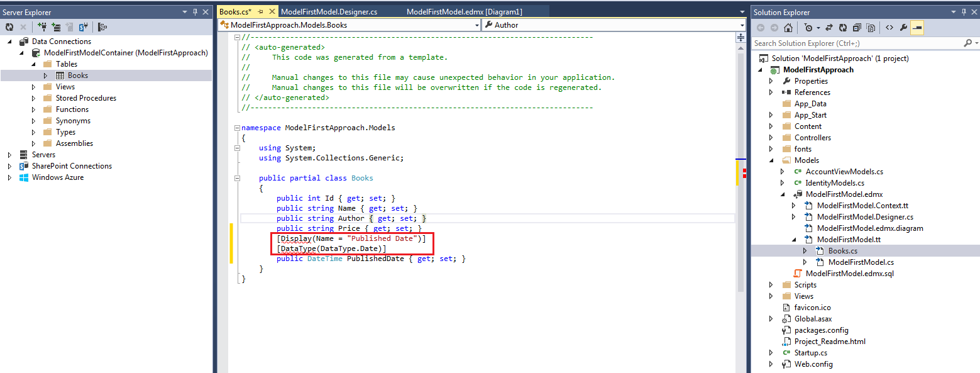Screen dimensions: 980x373
Task: Expand the Books table node
Action: 45,75
